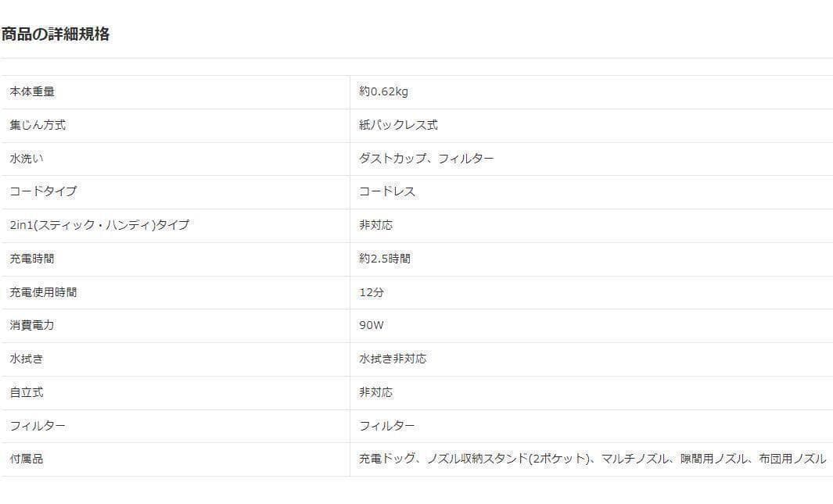
Task: Click the 2in1(スティック・ハンディ)タイプ label
Action: pos(99,225)
